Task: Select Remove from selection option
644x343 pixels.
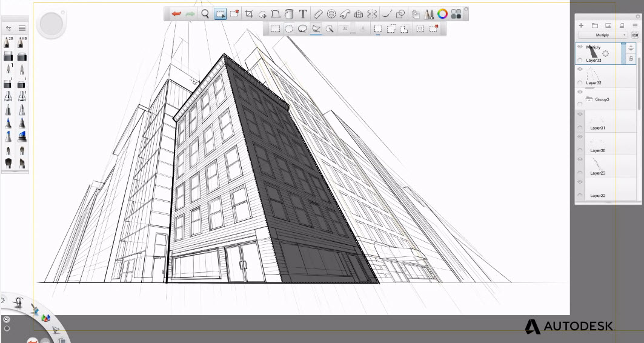Action: [x=405, y=28]
